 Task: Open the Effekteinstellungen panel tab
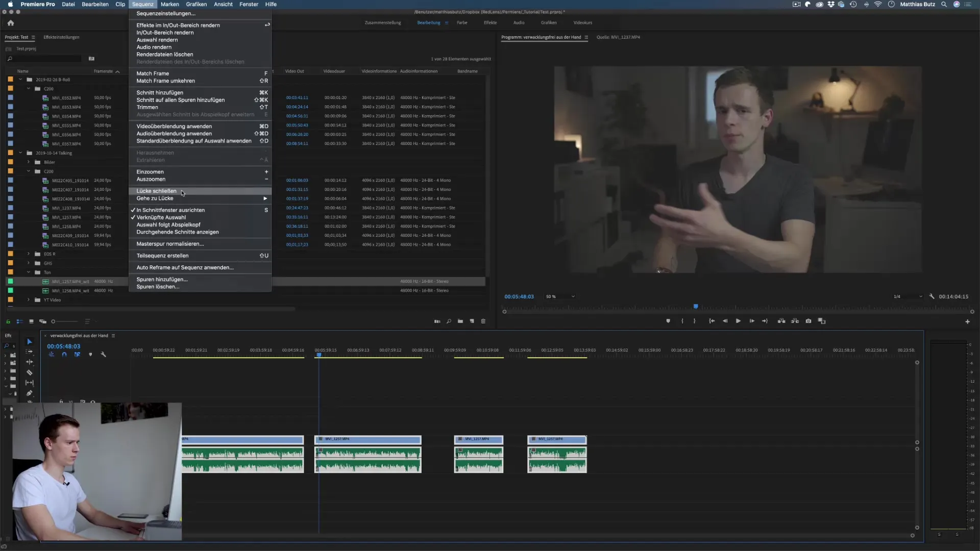pos(61,37)
